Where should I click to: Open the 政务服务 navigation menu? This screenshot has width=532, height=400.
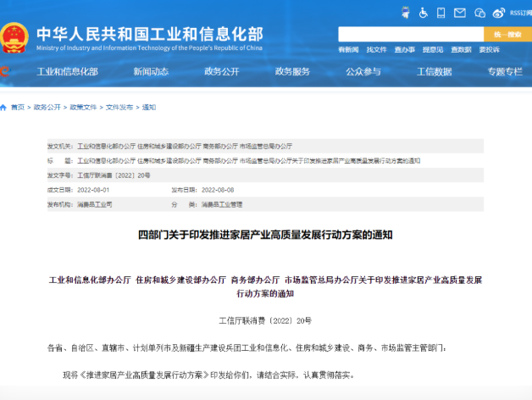pyautogui.click(x=292, y=72)
